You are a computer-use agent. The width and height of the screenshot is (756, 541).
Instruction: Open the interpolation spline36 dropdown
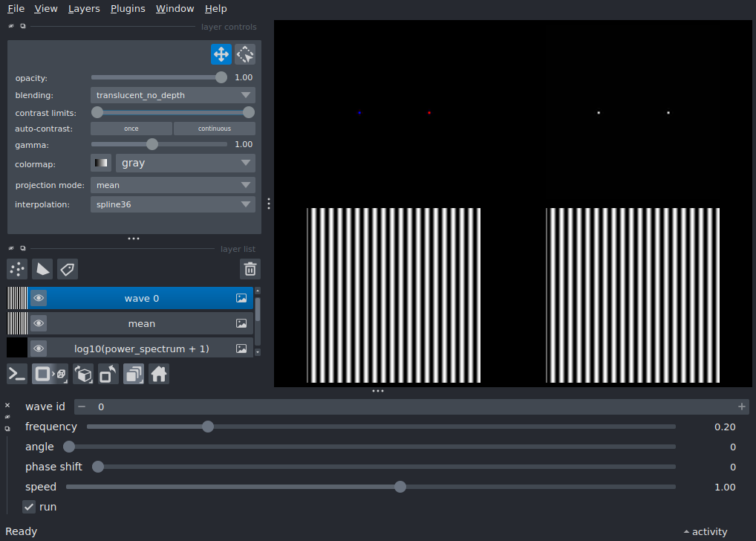point(173,204)
